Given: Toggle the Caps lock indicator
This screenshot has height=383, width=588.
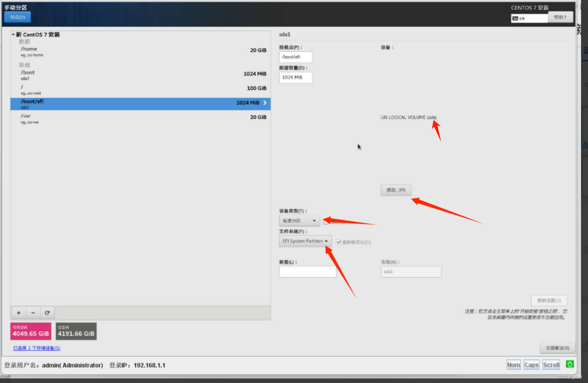Looking at the screenshot, I should 532,365.
